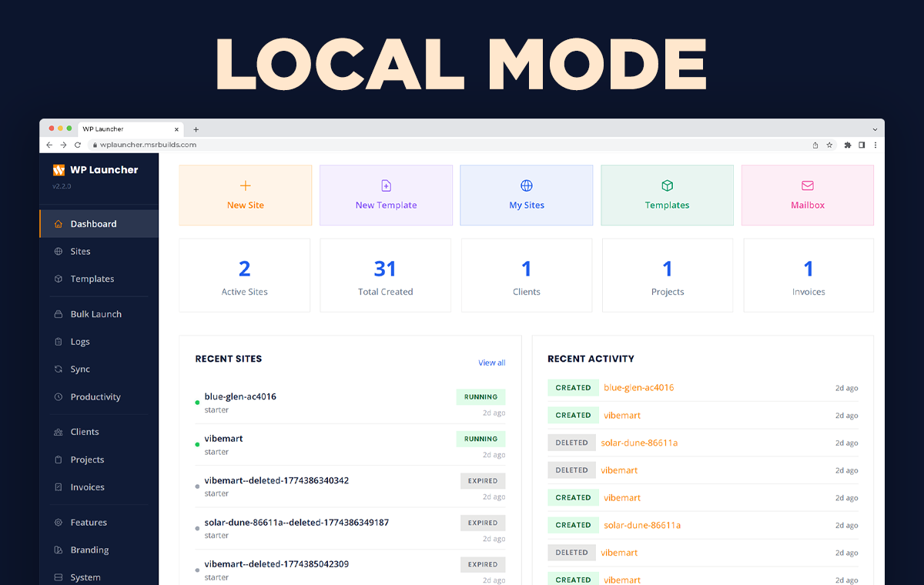Click the Logs clipboard icon
The height and width of the screenshot is (585, 924).
point(59,342)
